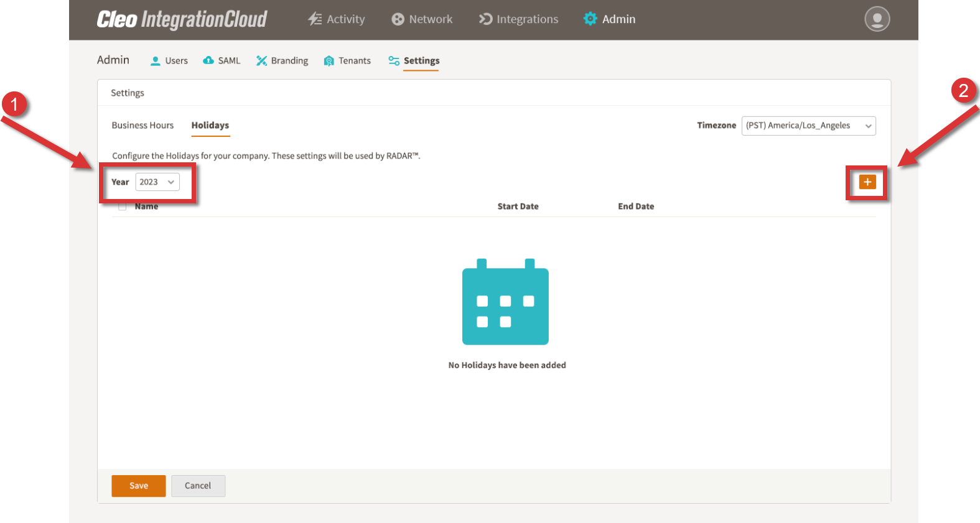
Task: Open Integrations from top navigation
Action: tap(518, 19)
